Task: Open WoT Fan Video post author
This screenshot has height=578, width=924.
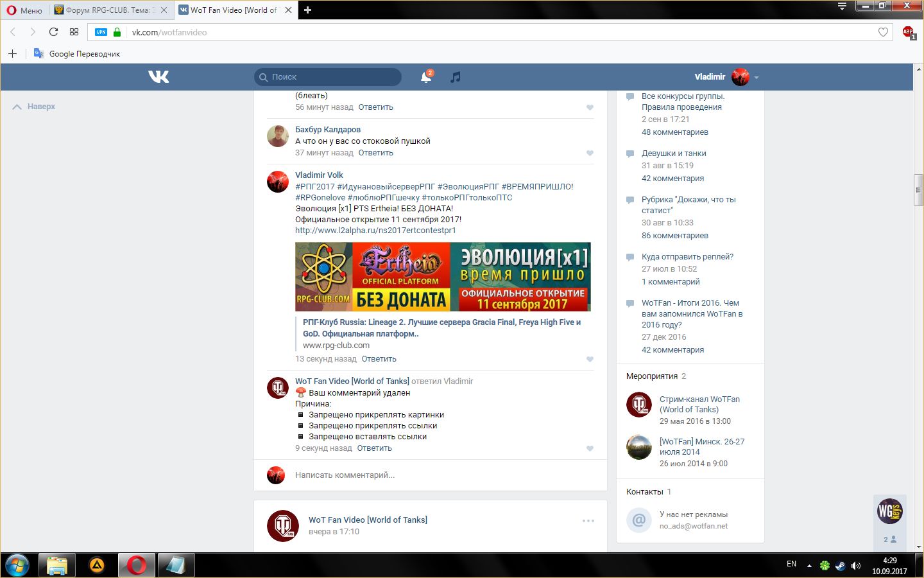Action: tap(368, 520)
